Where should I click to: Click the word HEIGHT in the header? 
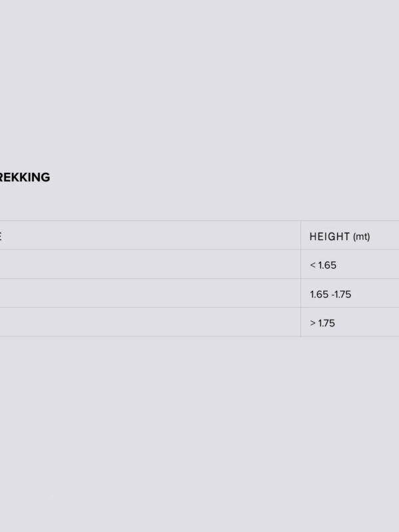click(329, 237)
